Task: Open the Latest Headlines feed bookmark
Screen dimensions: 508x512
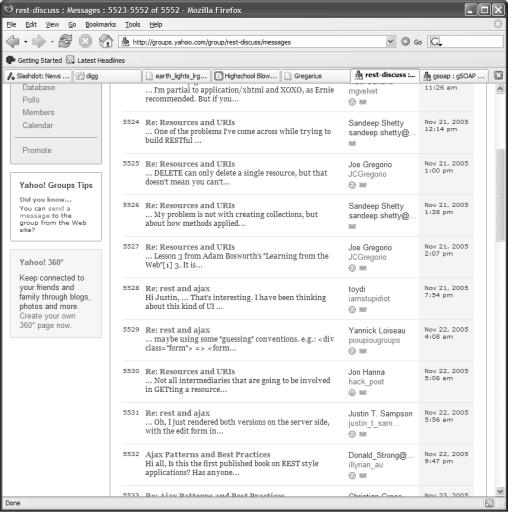Action: coord(96,60)
